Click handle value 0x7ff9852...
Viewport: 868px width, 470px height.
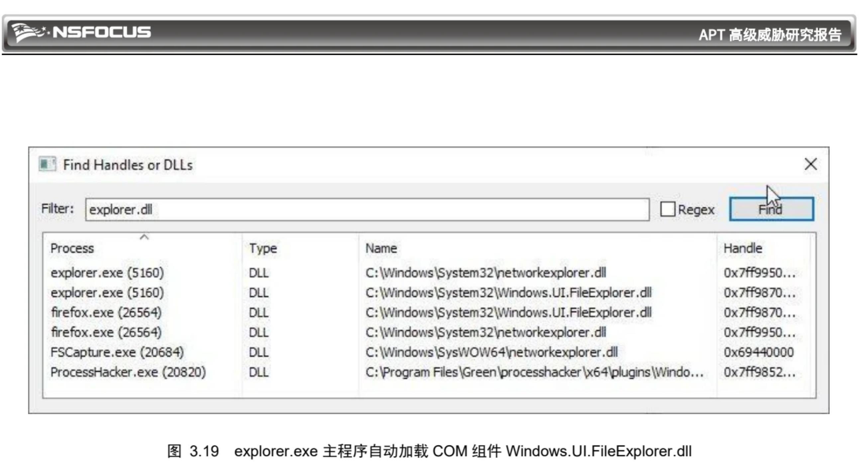click(760, 372)
